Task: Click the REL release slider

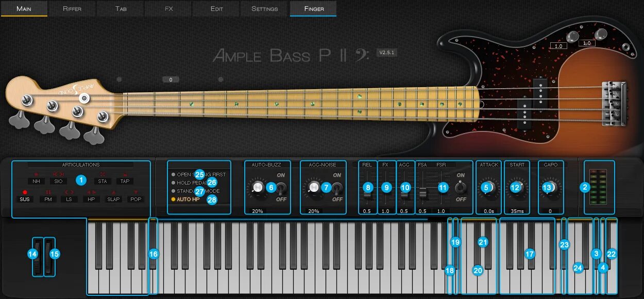Action: tap(367, 189)
